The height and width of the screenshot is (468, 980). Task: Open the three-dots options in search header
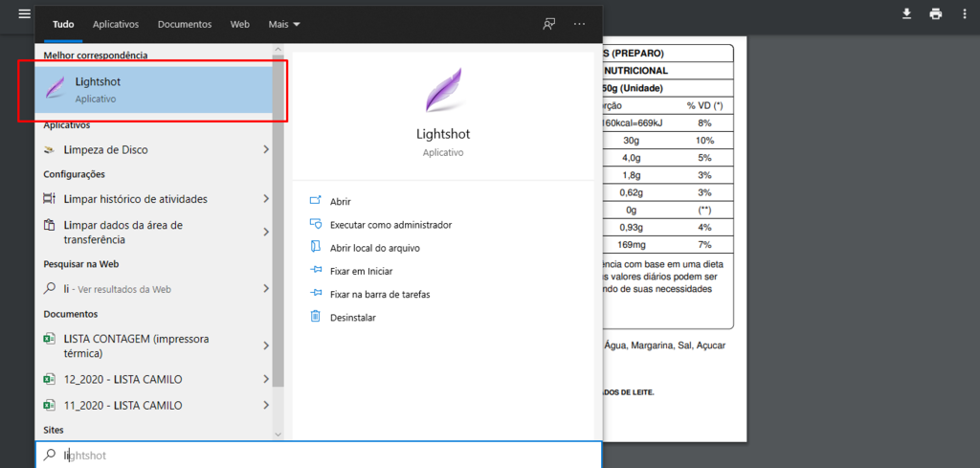tap(579, 24)
